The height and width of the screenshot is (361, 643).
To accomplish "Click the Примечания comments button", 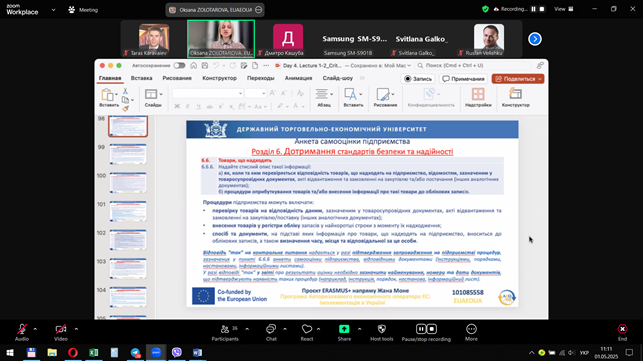I will (x=463, y=79).
